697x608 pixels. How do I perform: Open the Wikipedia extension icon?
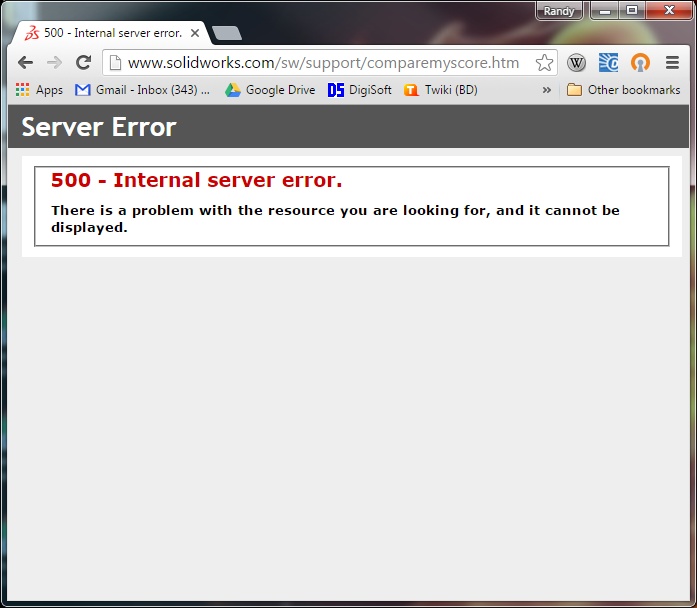pyautogui.click(x=576, y=63)
